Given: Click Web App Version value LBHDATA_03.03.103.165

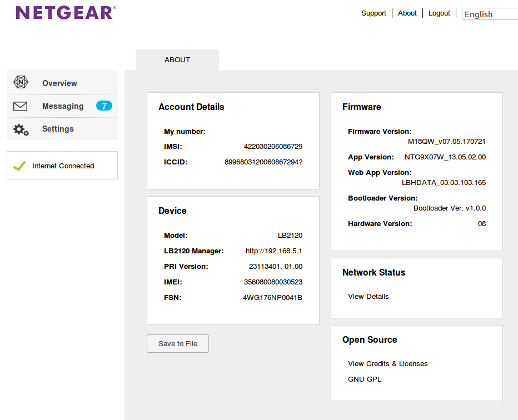Looking at the screenshot, I should click(444, 183).
